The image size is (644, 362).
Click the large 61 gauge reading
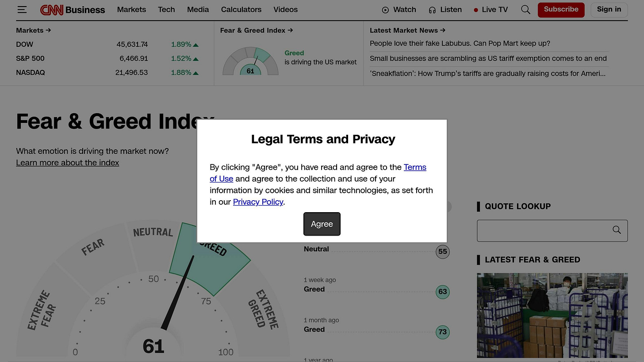coord(153,346)
